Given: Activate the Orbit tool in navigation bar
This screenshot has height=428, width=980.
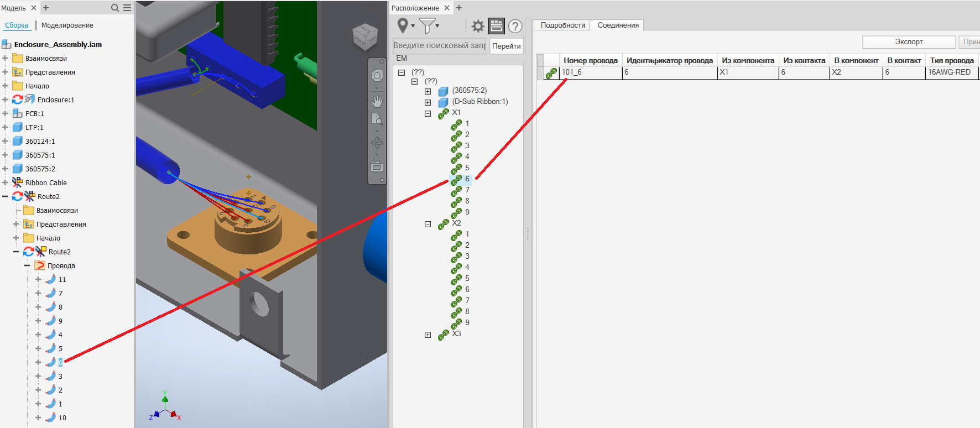Looking at the screenshot, I should coord(377,143).
